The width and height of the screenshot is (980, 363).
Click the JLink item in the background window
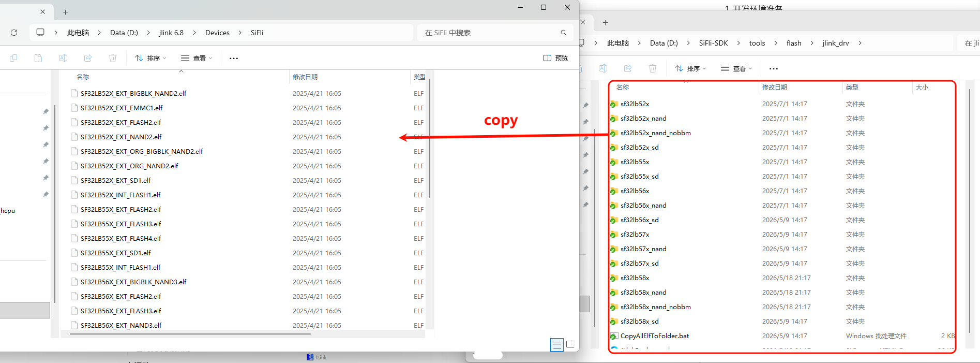[316, 357]
